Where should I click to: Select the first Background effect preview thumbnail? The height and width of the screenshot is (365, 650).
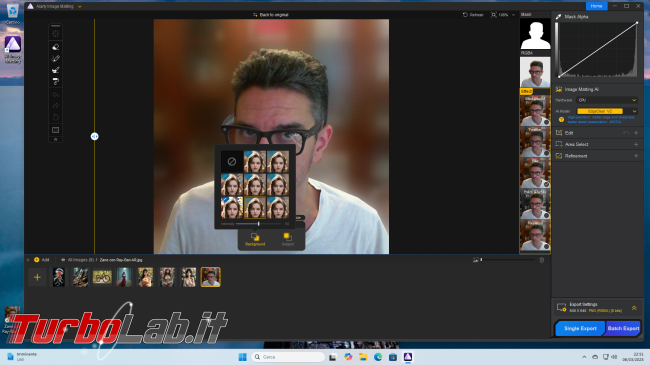(x=535, y=111)
